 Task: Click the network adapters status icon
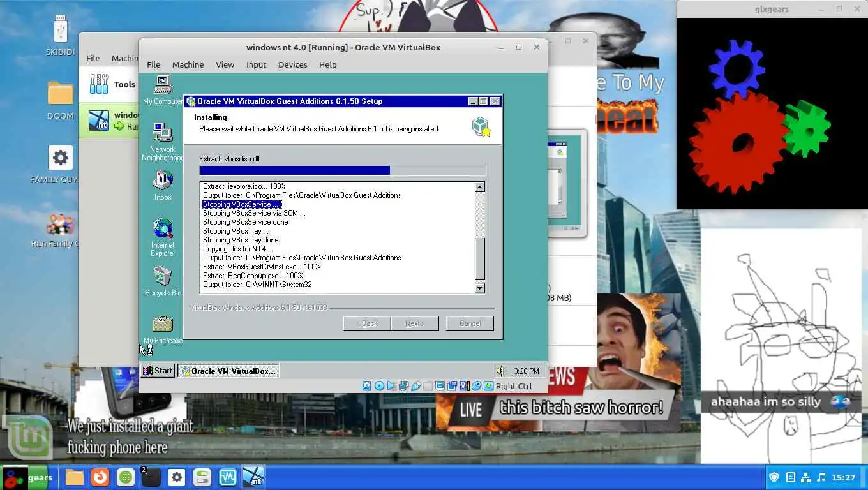click(403, 386)
